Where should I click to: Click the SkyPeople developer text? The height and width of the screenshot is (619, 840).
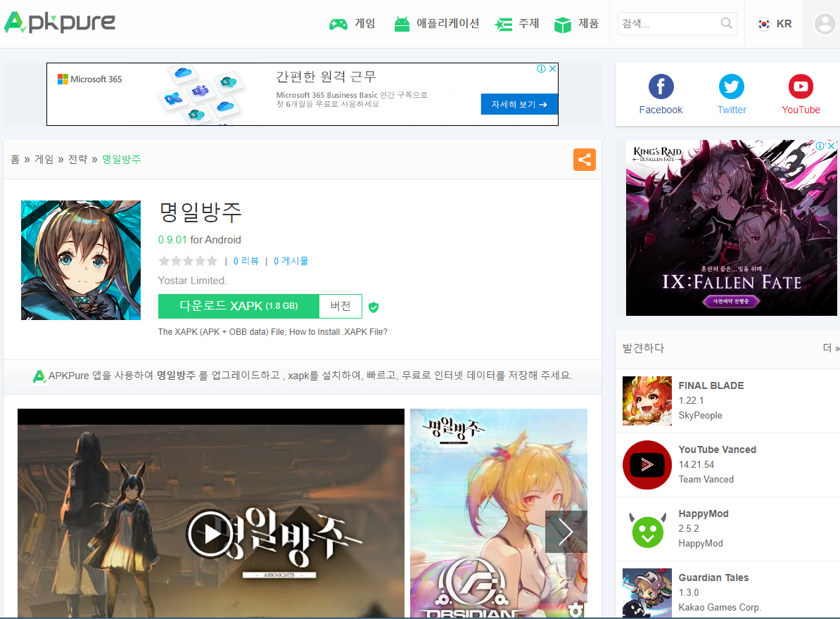click(x=700, y=416)
